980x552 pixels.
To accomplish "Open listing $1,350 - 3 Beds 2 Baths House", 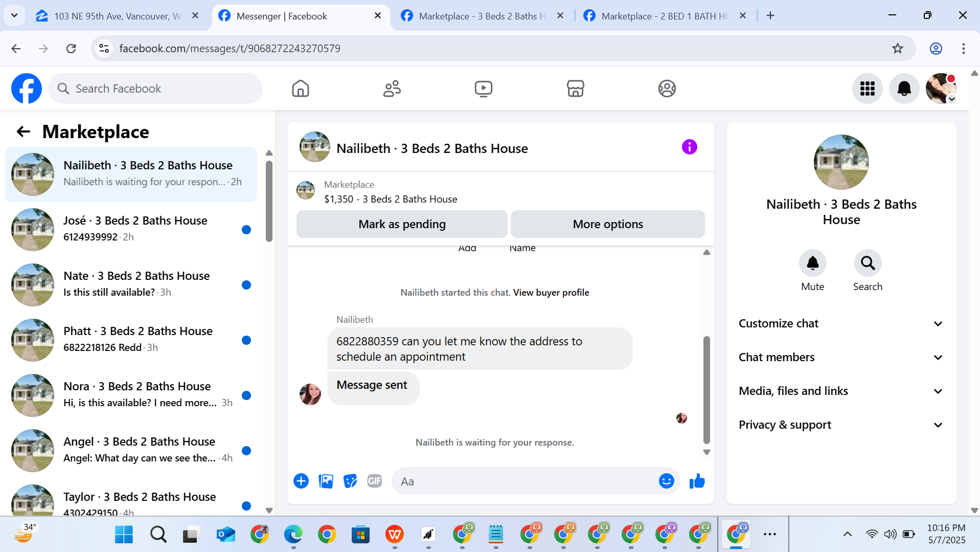I will coord(391,199).
